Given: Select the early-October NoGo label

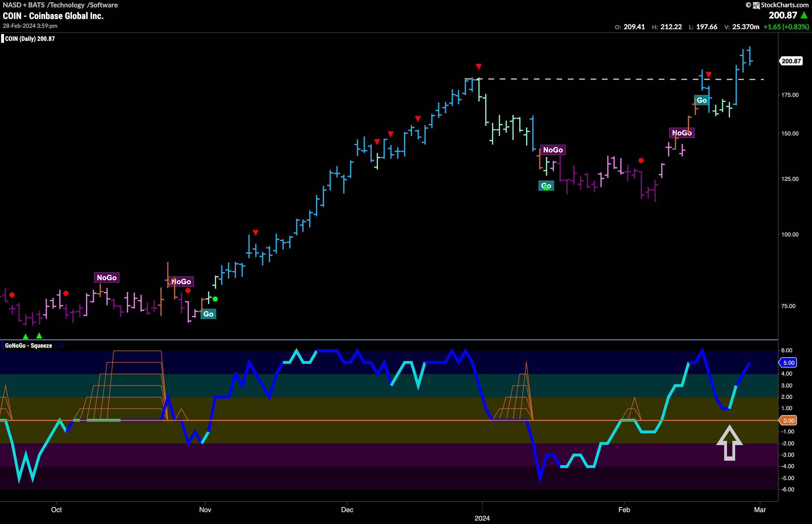Looking at the screenshot, I should click(x=106, y=278).
